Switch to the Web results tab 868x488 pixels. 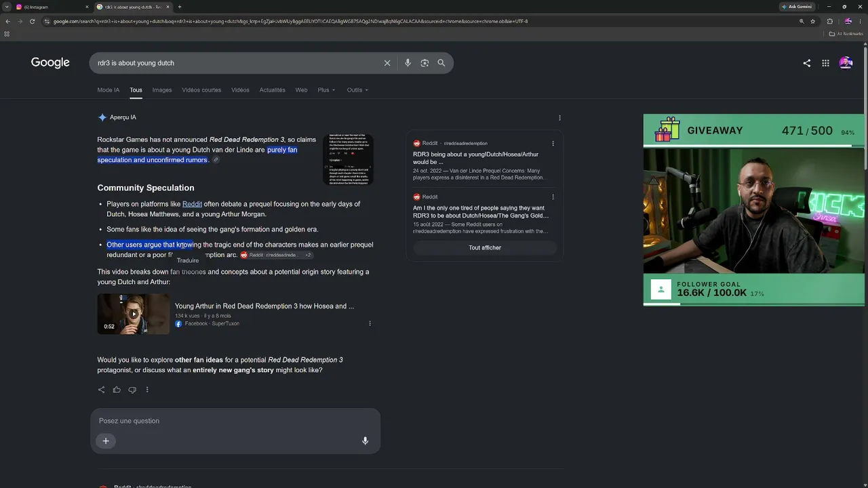point(301,90)
